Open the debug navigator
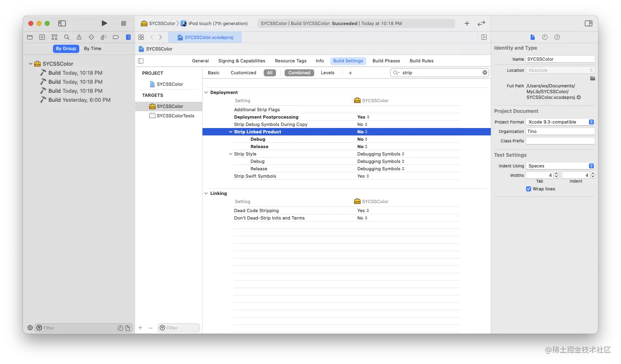Image resolution: width=621 pixels, height=364 pixels. (103, 37)
